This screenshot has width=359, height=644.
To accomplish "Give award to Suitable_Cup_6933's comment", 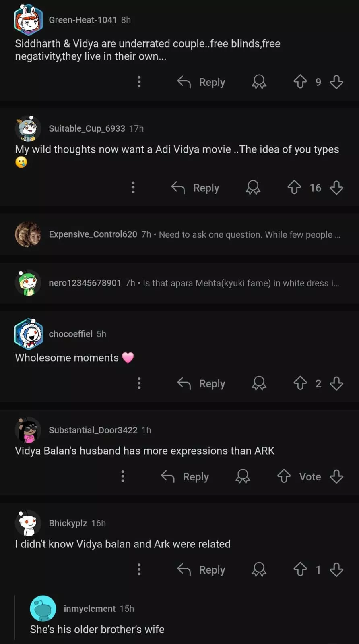I will coord(253,188).
